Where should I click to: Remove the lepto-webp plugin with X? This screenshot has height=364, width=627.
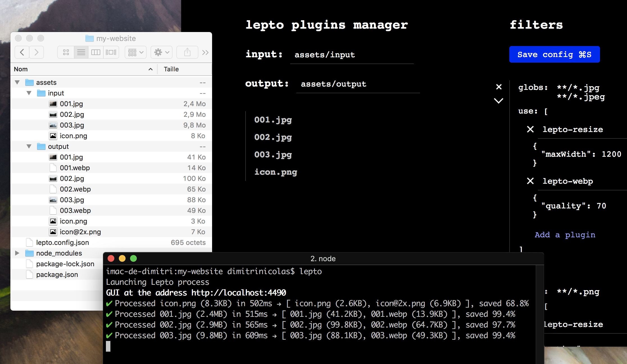click(x=530, y=181)
